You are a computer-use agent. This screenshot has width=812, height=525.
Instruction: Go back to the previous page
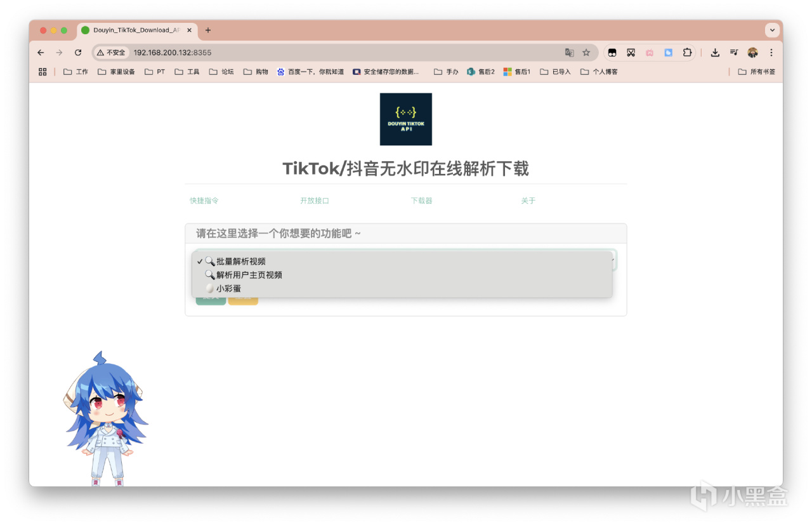coord(41,53)
